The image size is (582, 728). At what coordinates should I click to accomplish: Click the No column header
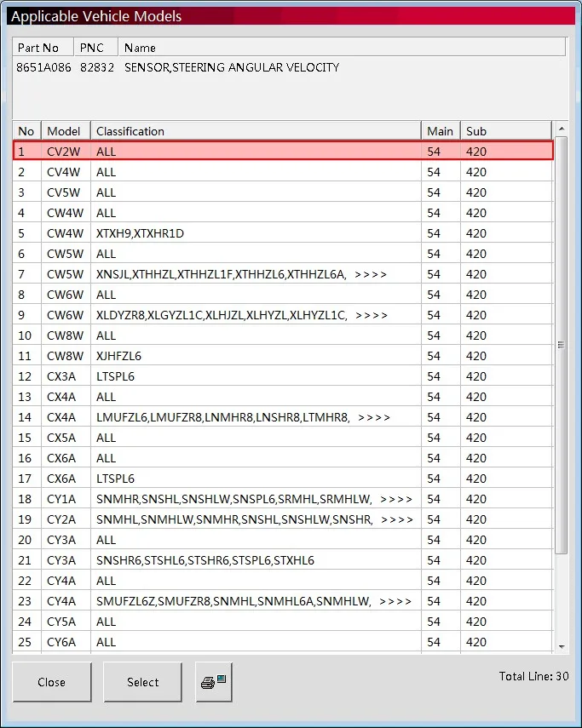point(27,131)
